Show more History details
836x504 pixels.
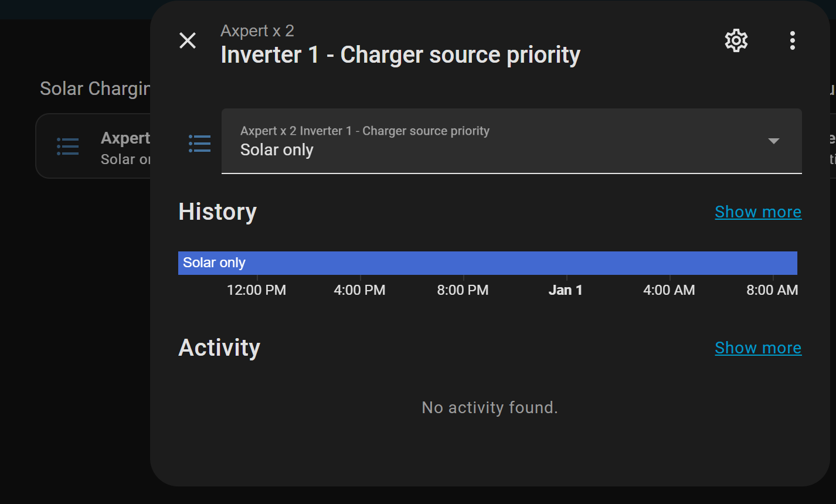coord(757,212)
